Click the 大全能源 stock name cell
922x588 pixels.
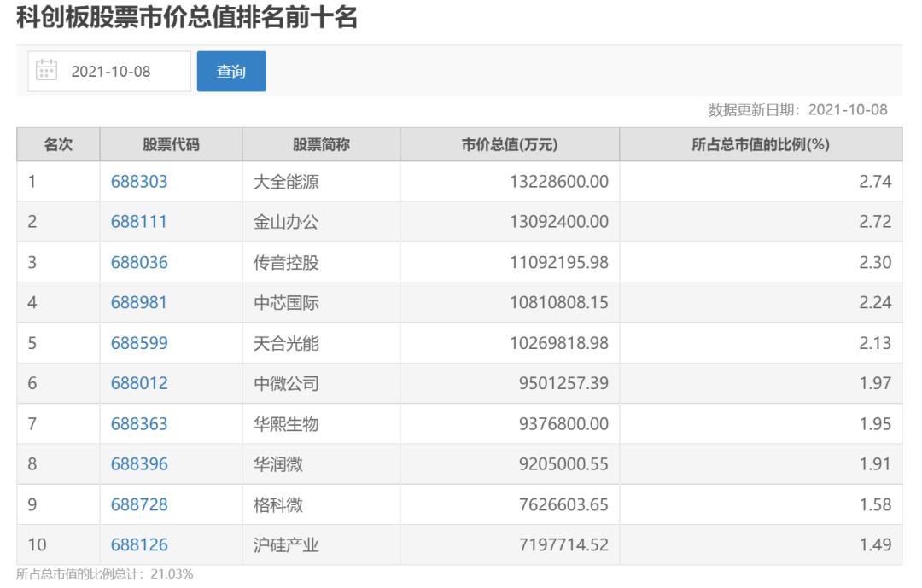[286, 182]
